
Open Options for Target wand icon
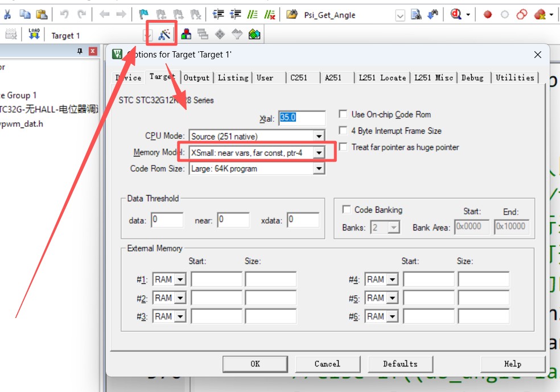(x=164, y=35)
